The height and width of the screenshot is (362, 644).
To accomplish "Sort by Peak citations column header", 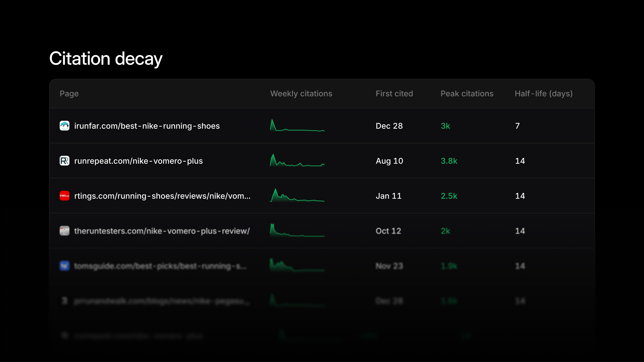I will pyautogui.click(x=467, y=93).
